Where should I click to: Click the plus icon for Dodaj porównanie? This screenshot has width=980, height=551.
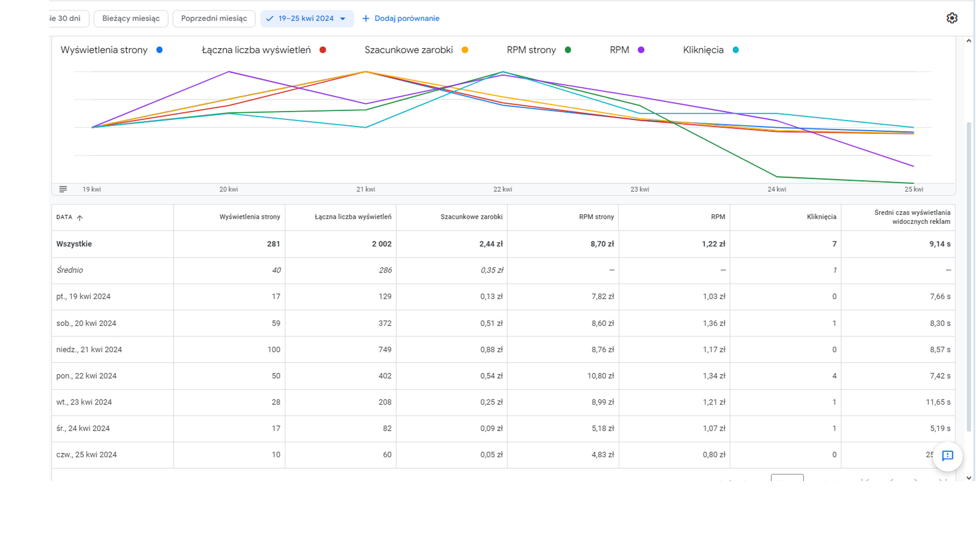tap(365, 18)
